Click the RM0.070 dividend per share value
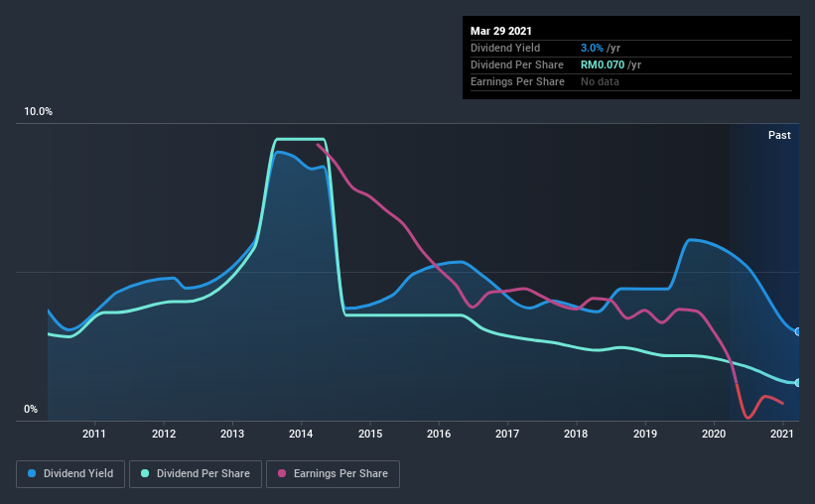Screen dimensions: 815x504 pyautogui.click(x=603, y=64)
